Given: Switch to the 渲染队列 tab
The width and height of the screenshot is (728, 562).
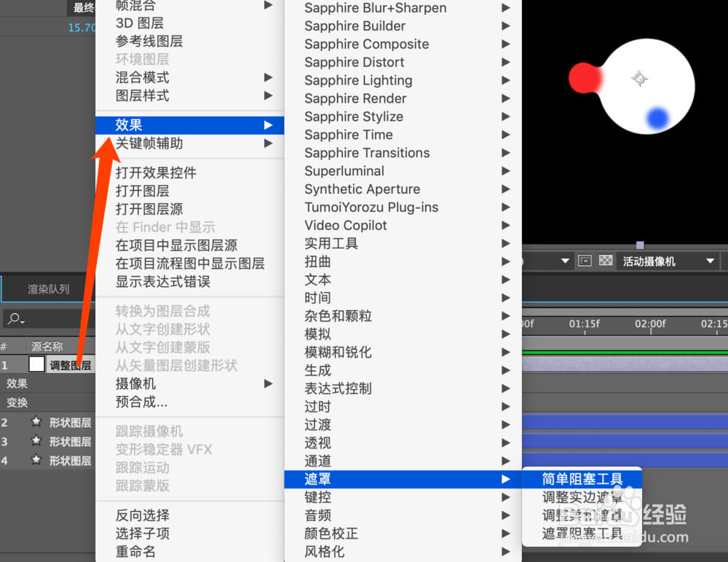Looking at the screenshot, I should pyautogui.click(x=48, y=289).
